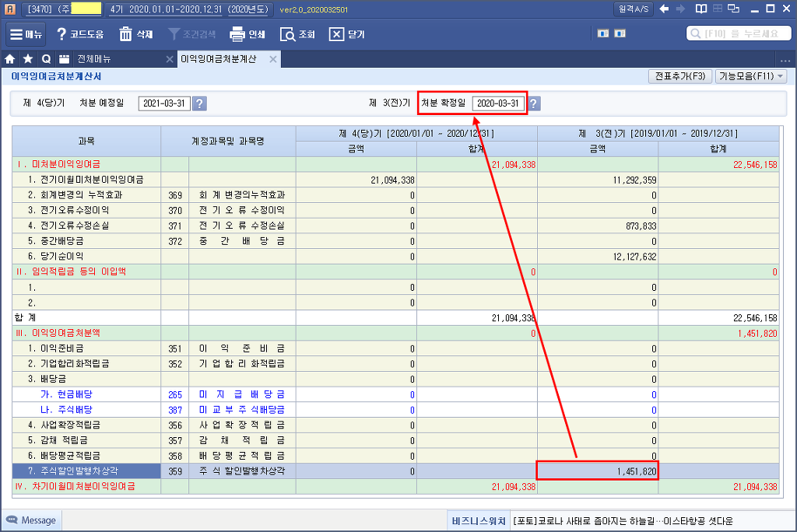797x532 pixels.
Task: Click the 닫기 toolbar button
Action: (x=336, y=34)
